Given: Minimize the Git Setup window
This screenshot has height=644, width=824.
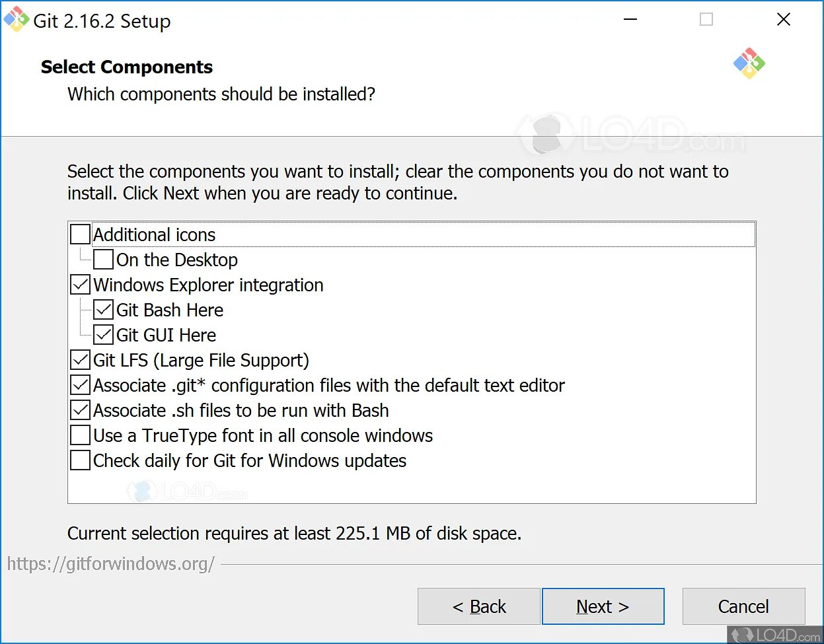Looking at the screenshot, I should point(630,20).
